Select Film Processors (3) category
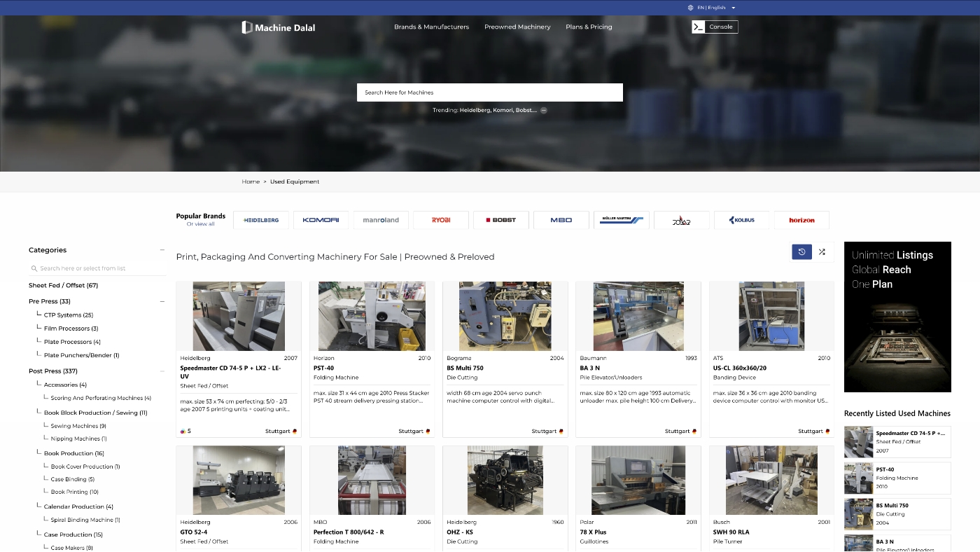 coord(71,329)
